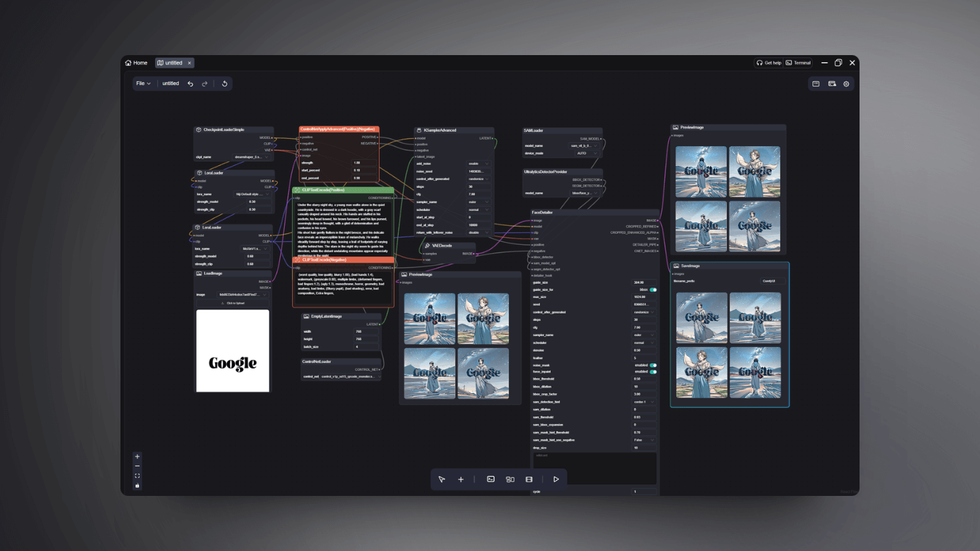Open the settings gear
This screenshot has height=551, width=980.
[x=847, y=84]
